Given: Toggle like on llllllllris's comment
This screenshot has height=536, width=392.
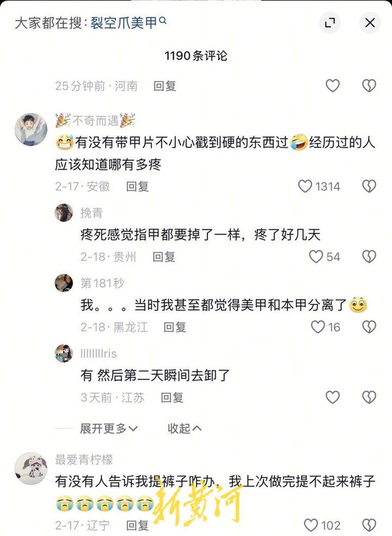Looking at the screenshot, I should coord(333,398).
